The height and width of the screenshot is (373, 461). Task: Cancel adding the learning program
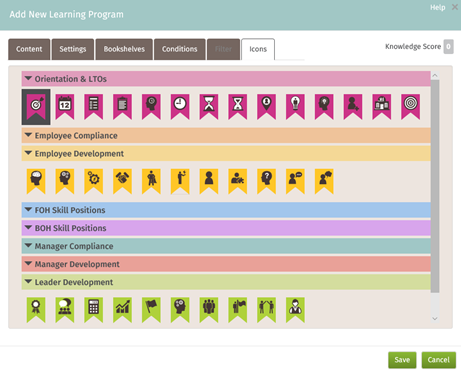pos(439,360)
